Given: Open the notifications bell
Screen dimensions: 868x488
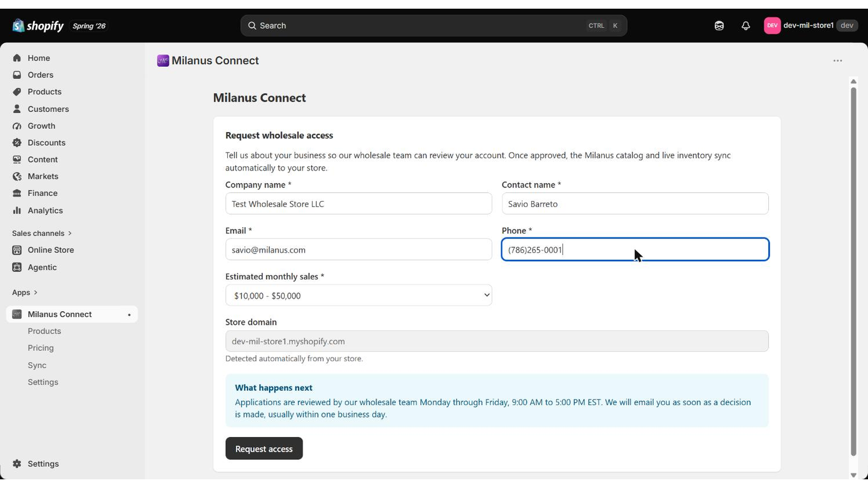Looking at the screenshot, I should 746,25.
